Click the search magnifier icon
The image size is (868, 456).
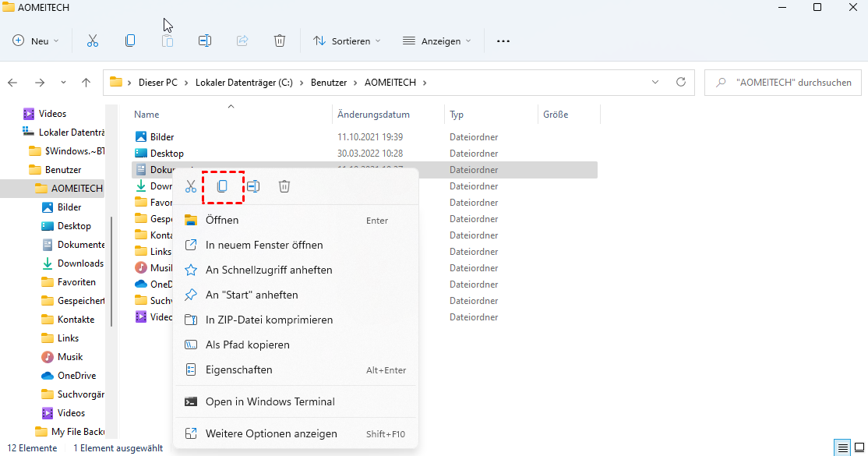(721, 83)
